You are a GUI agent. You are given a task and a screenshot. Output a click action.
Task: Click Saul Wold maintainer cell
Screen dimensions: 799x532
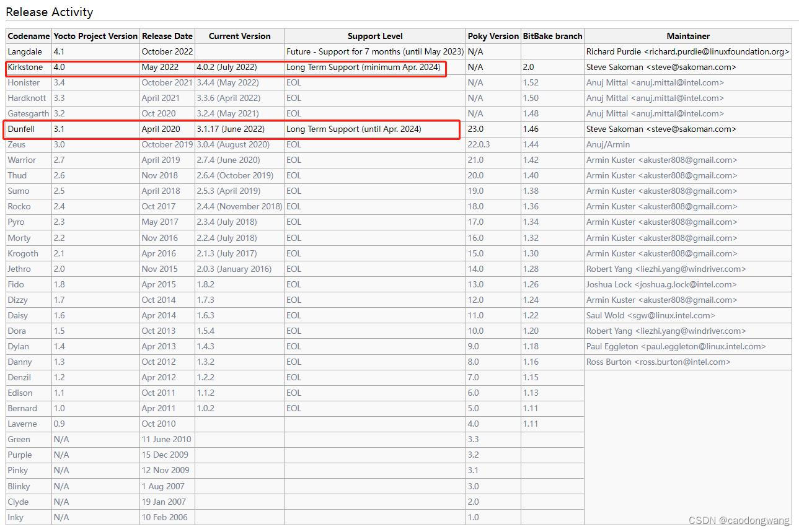point(688,315)
